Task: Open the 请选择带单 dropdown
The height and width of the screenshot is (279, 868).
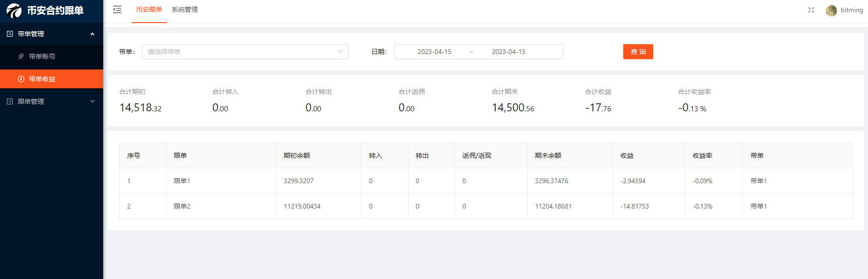Action: 245,52
